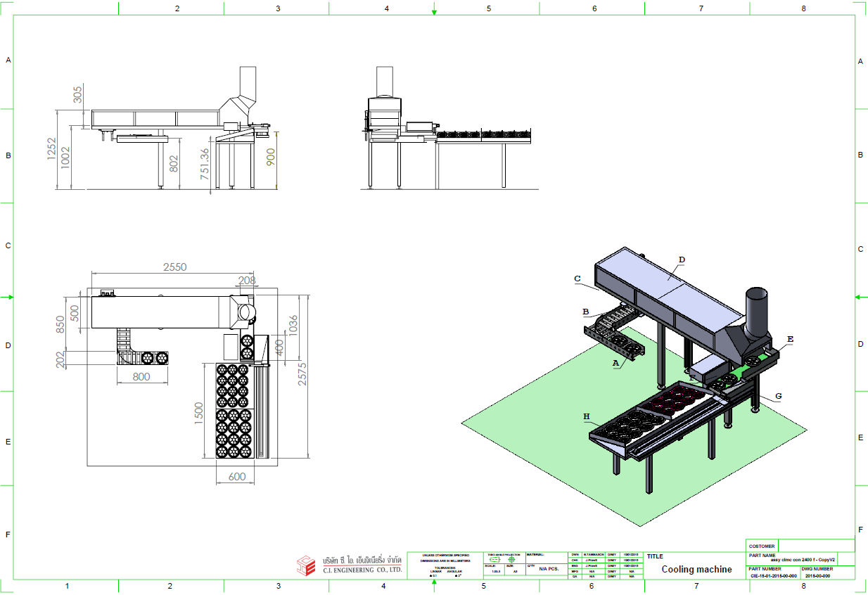Screen dimensions: 868x595
Task: Click balloon label B in isometric view
Action: coord(586,311)
